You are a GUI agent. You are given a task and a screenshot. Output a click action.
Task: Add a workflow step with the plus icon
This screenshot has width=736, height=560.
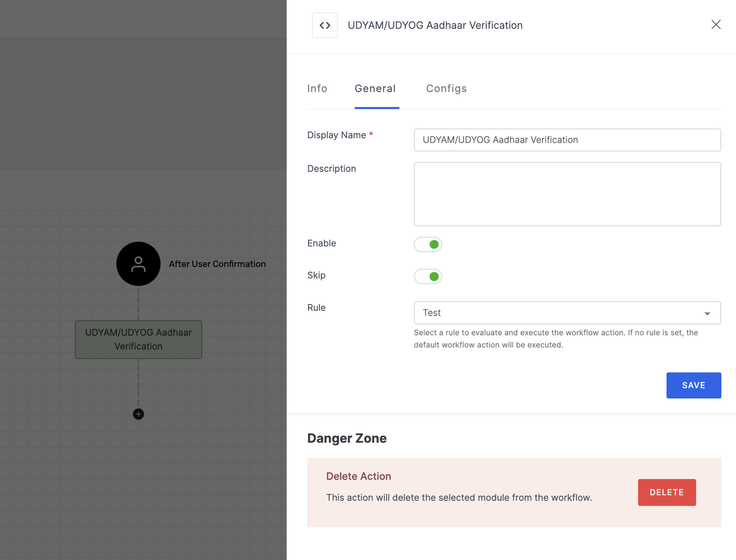click(138, 414)
